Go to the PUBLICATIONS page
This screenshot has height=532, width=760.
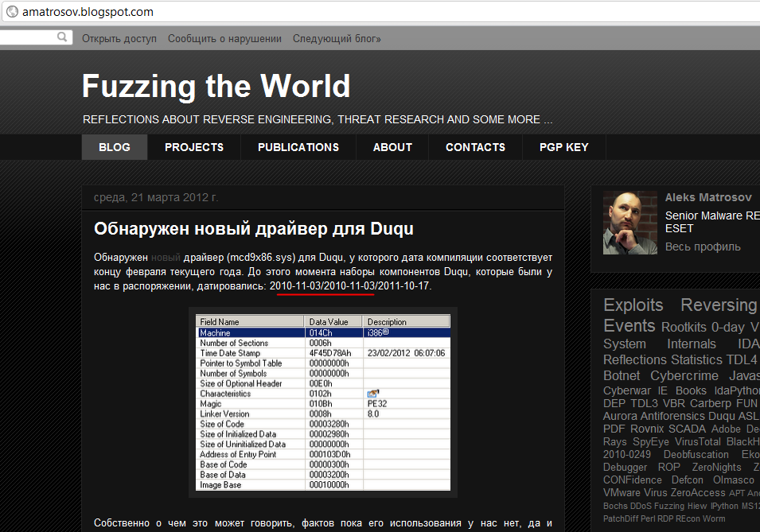(298, 147)
